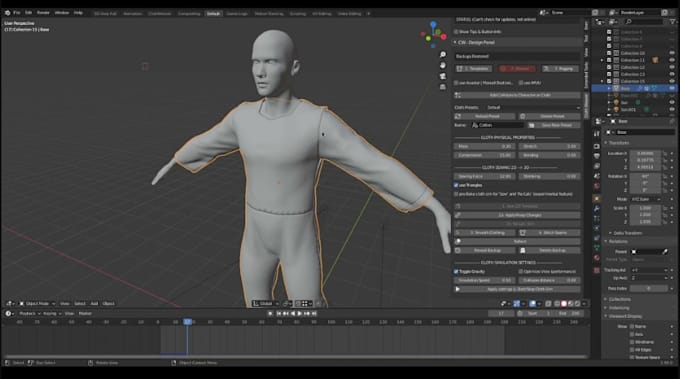Enable the 'use MMU' checkbox

pyautogui.click(x=521, y=83)
